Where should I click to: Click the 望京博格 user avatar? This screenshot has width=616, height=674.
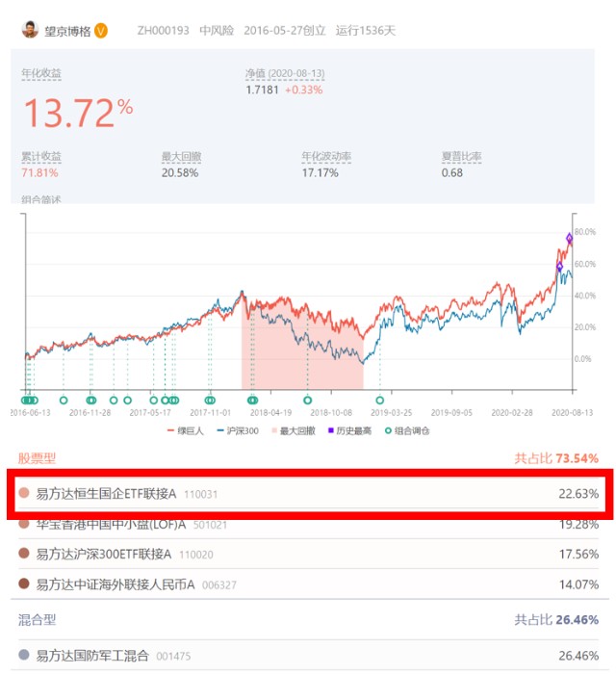click(31, 30)
